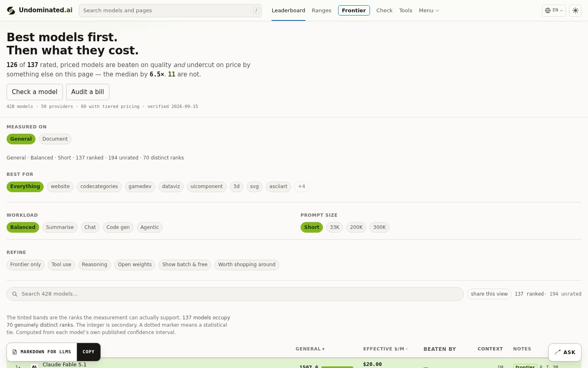588x368 pixels.
Task: Choose the dataviz category chip
Action: tap(171, 186)
